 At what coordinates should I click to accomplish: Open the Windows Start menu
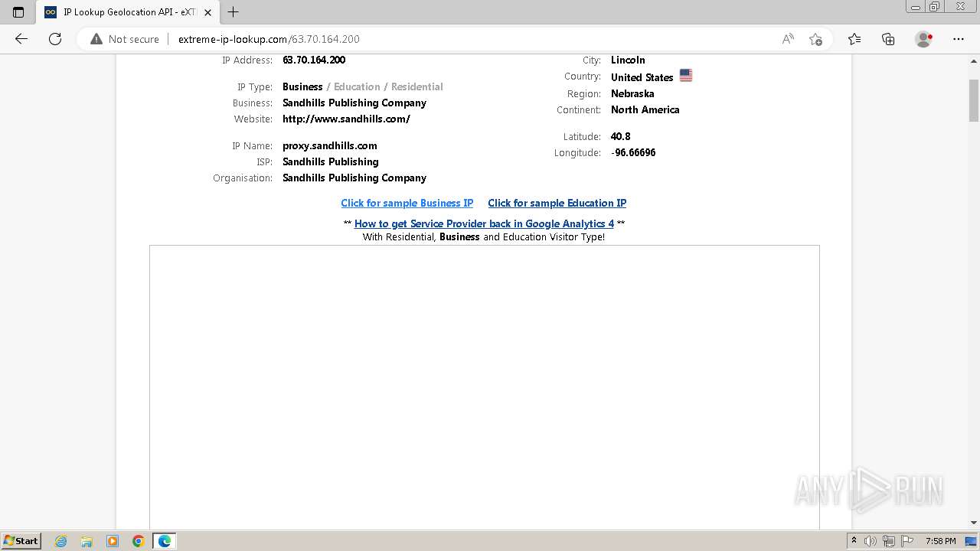coord(21,540)
